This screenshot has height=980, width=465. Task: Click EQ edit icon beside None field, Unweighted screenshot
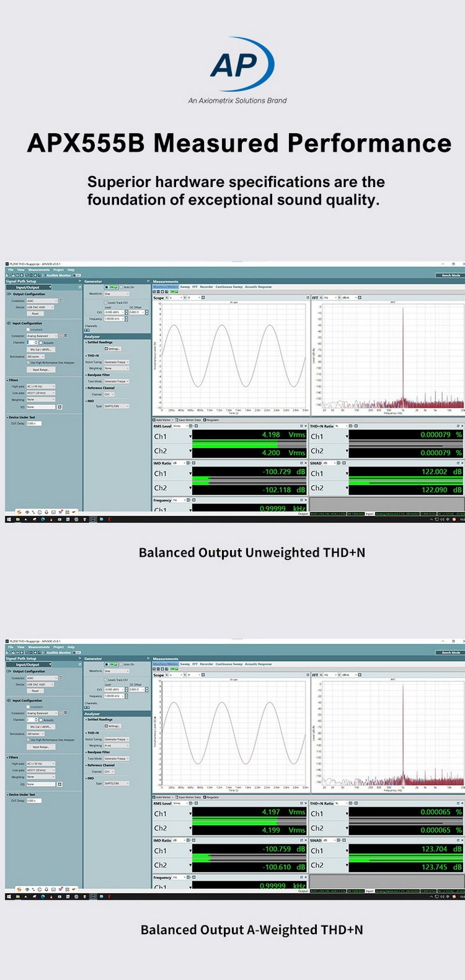59,407
